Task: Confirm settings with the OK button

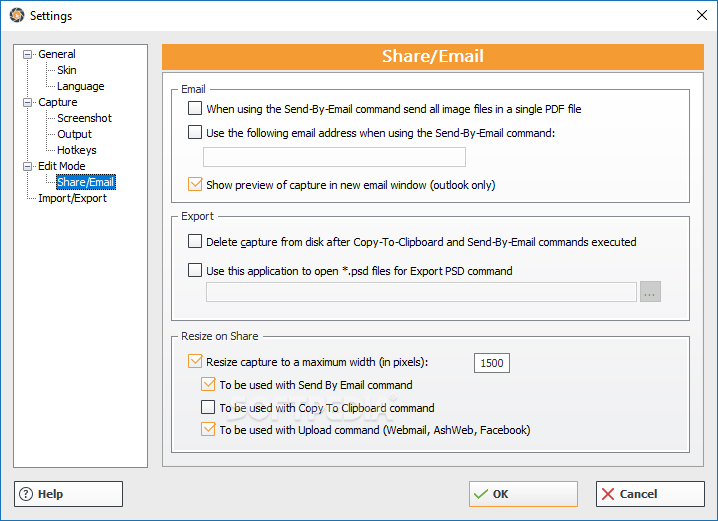Action: point(523,494)
